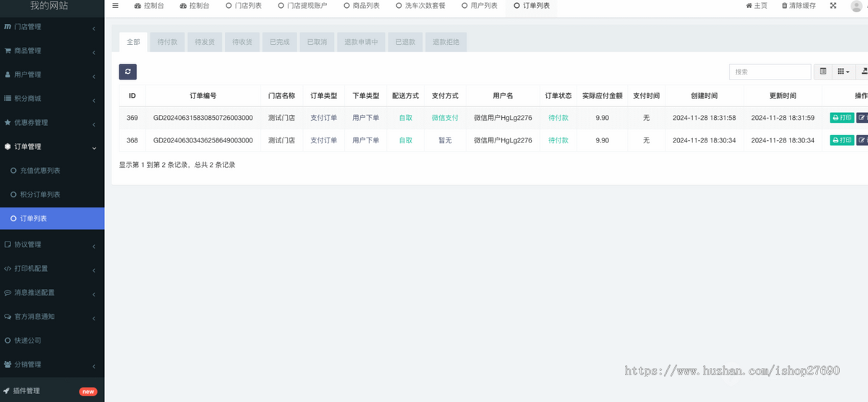Filter orders by the 已取消 tab

coord(317,42)
